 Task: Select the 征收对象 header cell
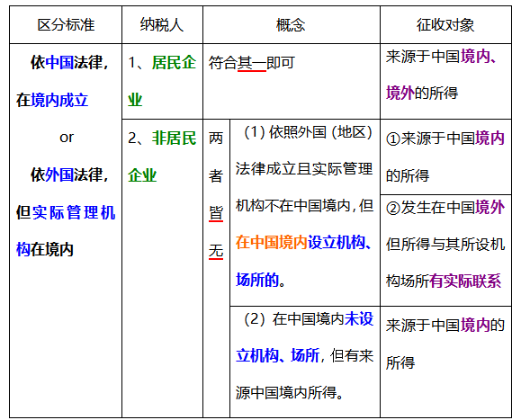tap(445, 25)
